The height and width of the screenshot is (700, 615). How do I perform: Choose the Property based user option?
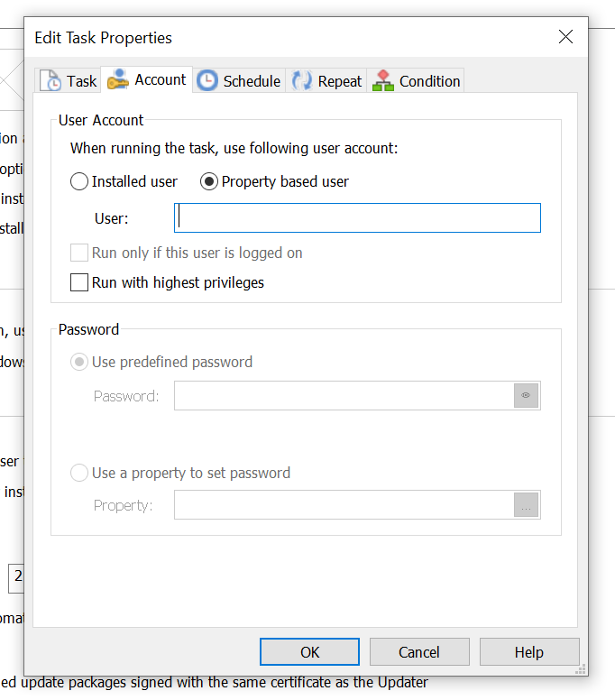tap(209, 181)
